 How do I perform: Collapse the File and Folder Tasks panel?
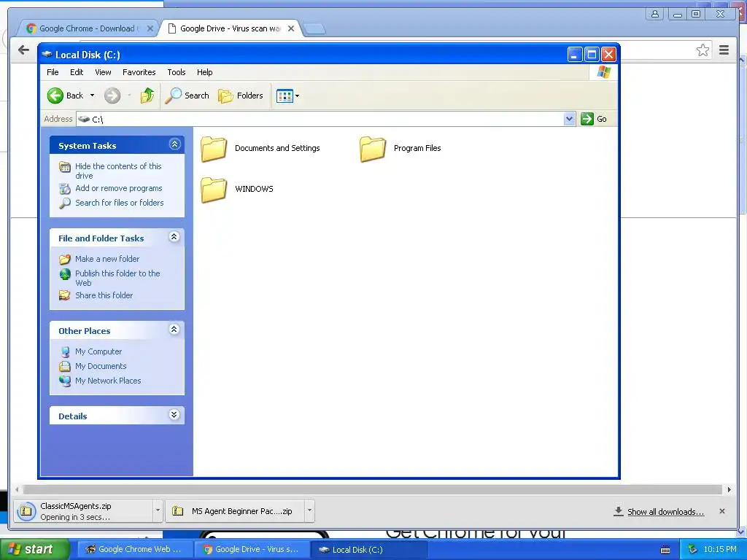(174, 237)
